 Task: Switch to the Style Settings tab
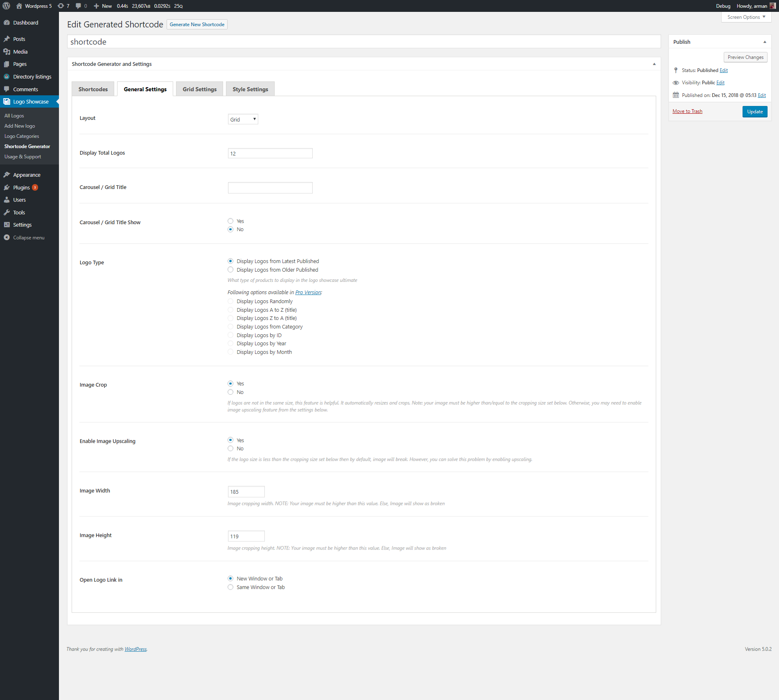250,89
